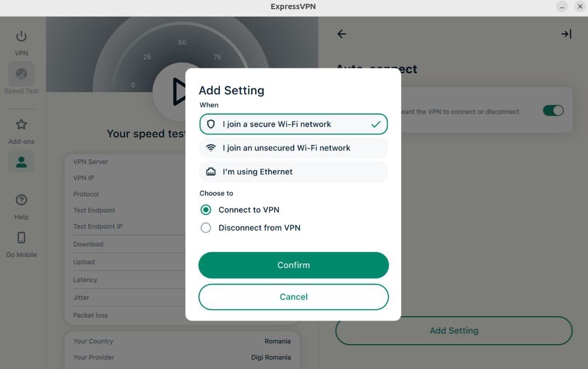Image resolution: width=588 pixels, height=369 pixels.
Task: Choose 'I join an unsecured Wi-Fi network'
Action: (293, 148)
